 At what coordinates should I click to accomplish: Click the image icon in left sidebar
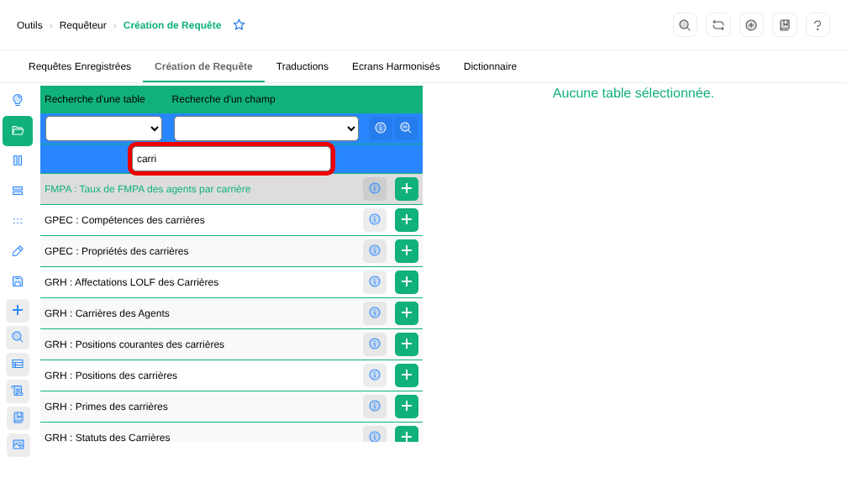[x=18, y=444]
